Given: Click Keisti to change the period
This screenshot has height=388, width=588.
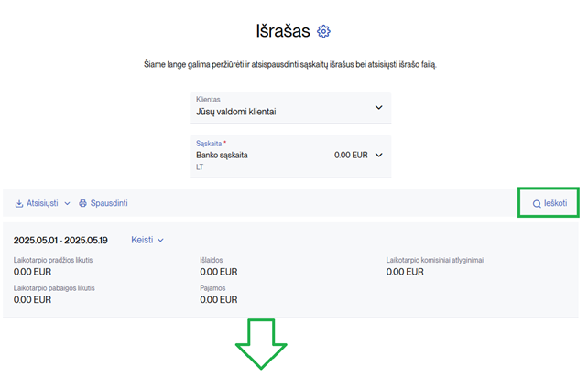Looking at the screenshot, I should [x=142, y=240].
